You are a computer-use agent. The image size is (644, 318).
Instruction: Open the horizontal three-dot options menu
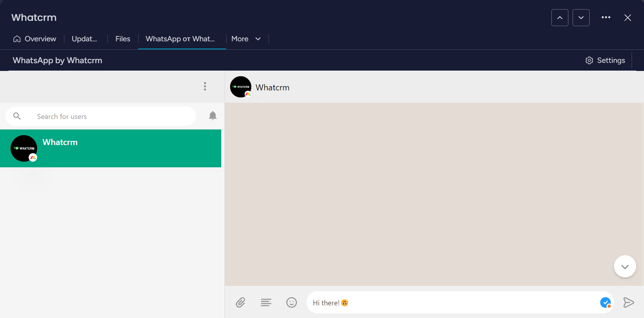[x=606, y=18]
